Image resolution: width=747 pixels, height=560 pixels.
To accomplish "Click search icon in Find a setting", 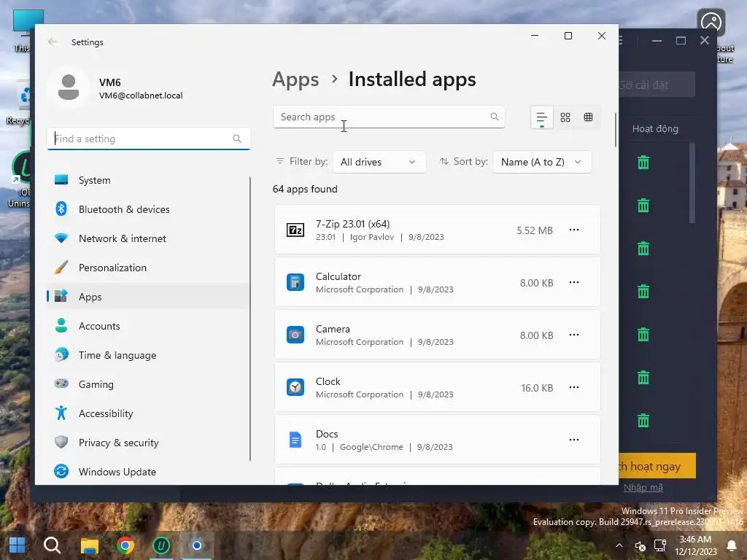I will point(237,139).
